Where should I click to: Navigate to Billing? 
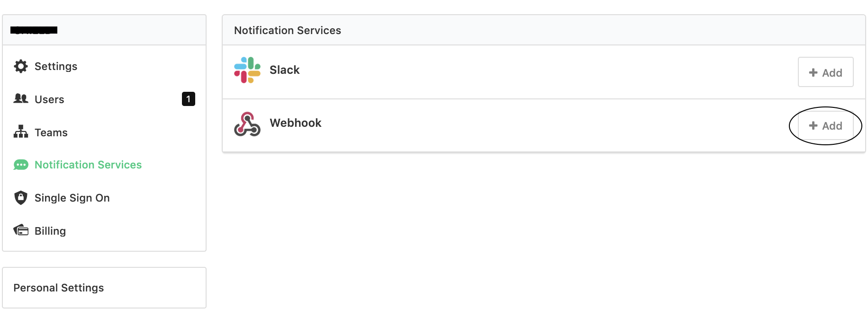click(x=50, y=231)
